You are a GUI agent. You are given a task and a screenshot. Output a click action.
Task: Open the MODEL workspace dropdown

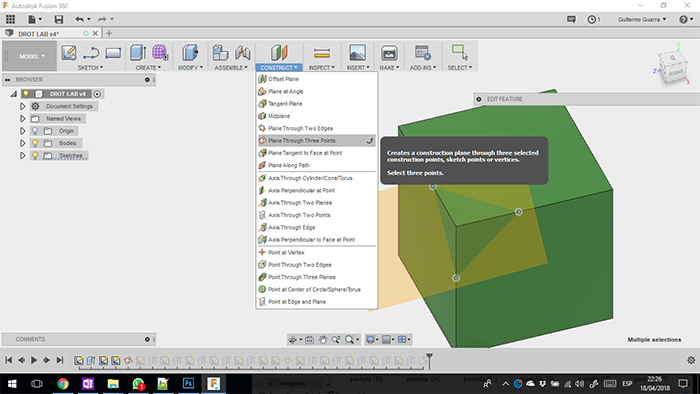coord(31,56)
